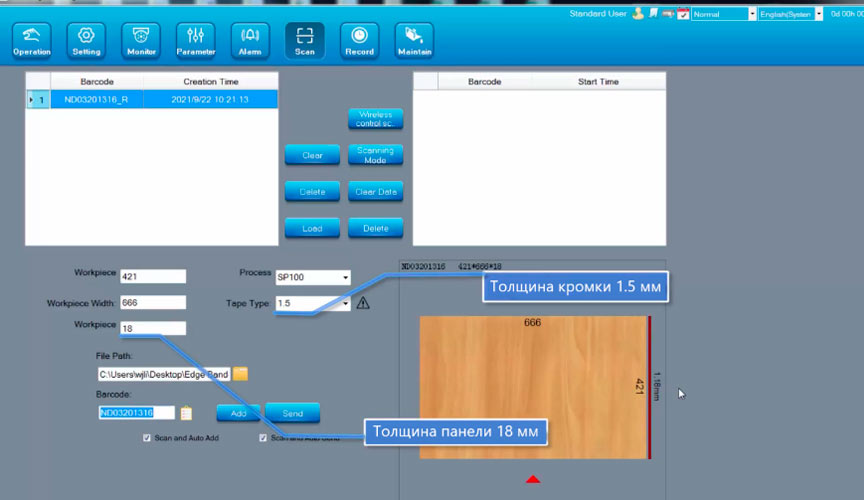Open the Operation page
This screenshot has width=864, height=500.
32,40
